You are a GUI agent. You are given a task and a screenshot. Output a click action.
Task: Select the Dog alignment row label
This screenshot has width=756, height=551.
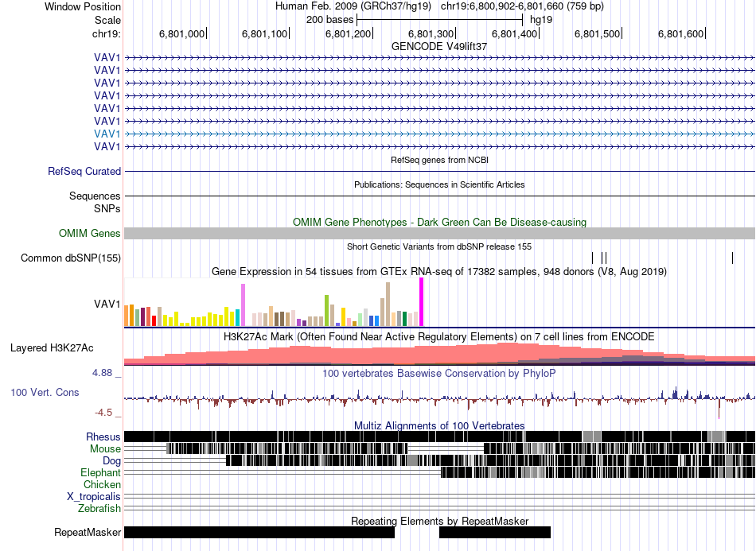point(111,461)
